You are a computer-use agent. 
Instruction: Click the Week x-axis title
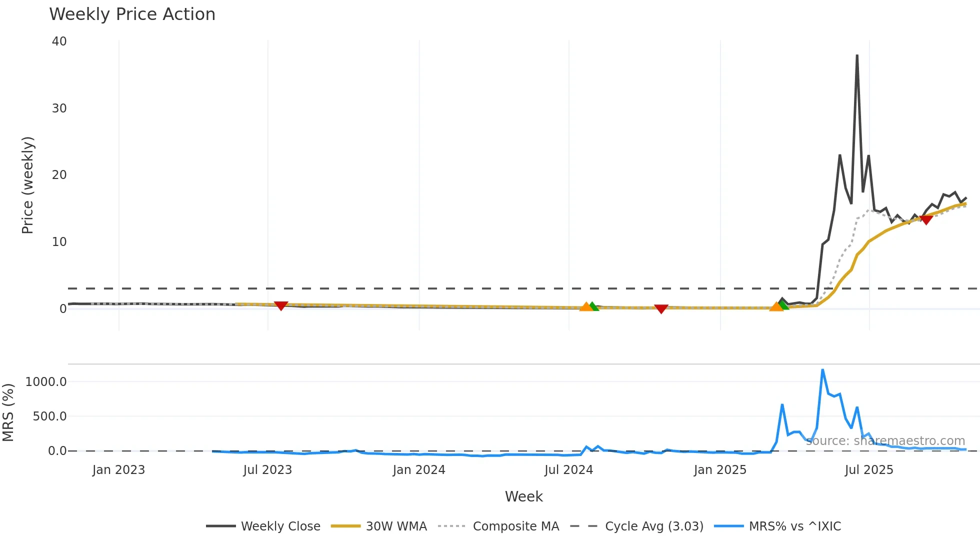pyautogui.click(x=524, y=496)
